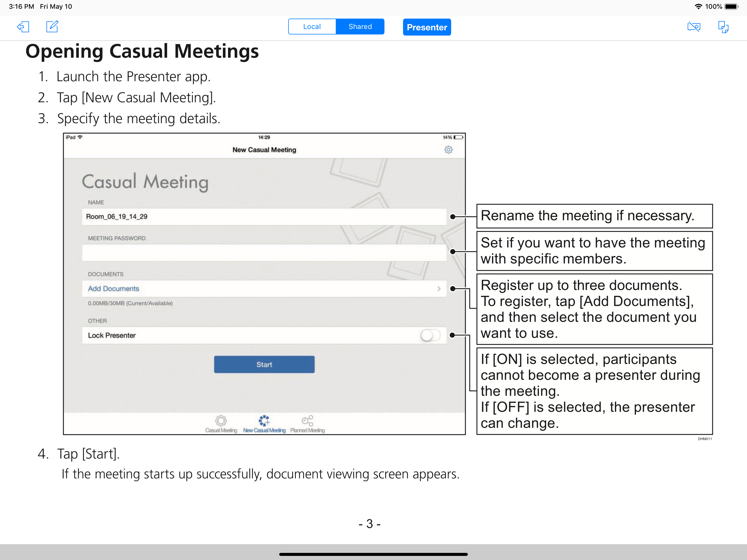747x560 pixels.
Task: Toggle the Lock Presenter switch
Action: [x=430, y=336]
